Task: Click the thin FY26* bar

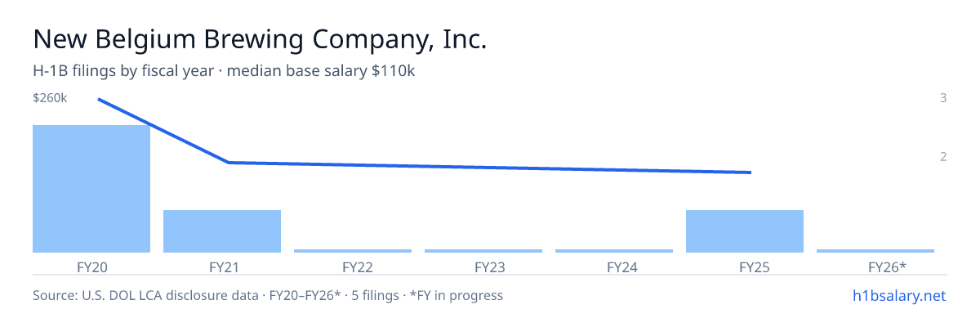Action: coord(875,251)
